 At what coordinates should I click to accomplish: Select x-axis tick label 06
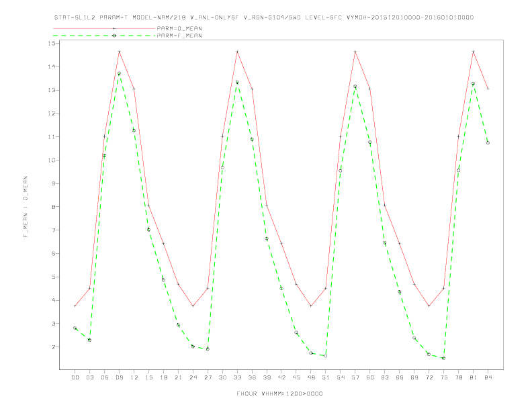coord(105,377)
